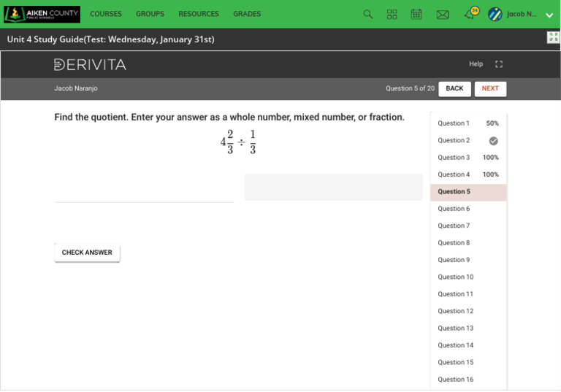Open the Groups menu
The height and width of the screenshot is (392, 561).
point(150,14)
